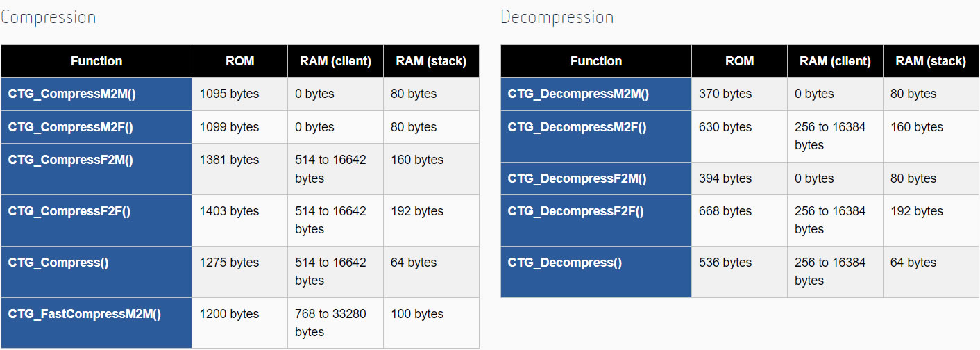Click RAM (stack) header in Compression table
Image resolution: width=980 pixels, height=350 pixels.
coord(431,61)
